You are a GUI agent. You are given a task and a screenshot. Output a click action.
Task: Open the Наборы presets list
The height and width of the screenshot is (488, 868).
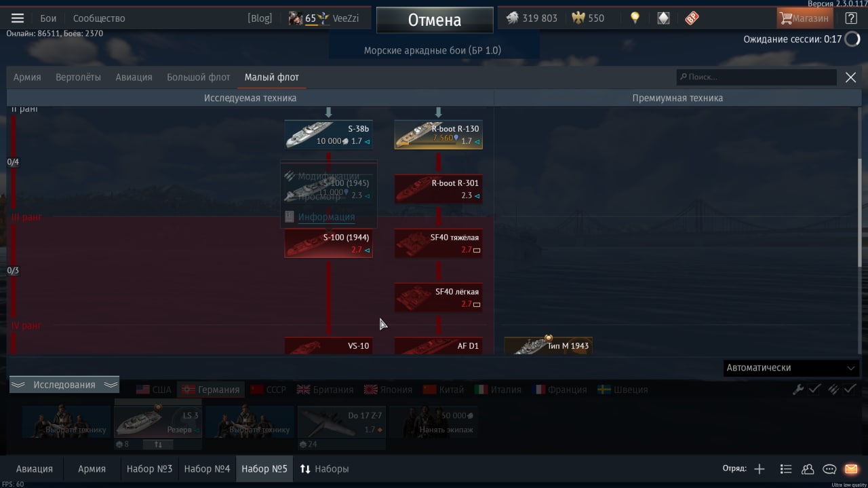pyautogui.click(x=324, y=469)
